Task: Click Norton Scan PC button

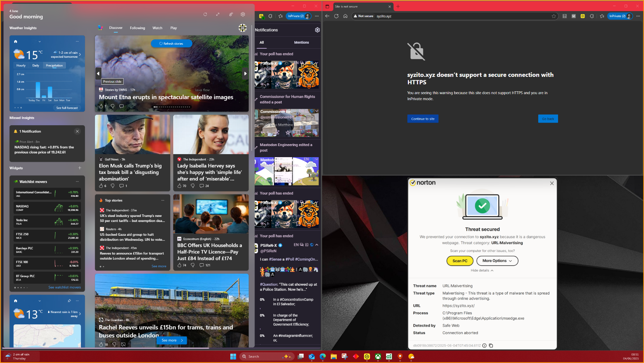Action: coord(460,261)
